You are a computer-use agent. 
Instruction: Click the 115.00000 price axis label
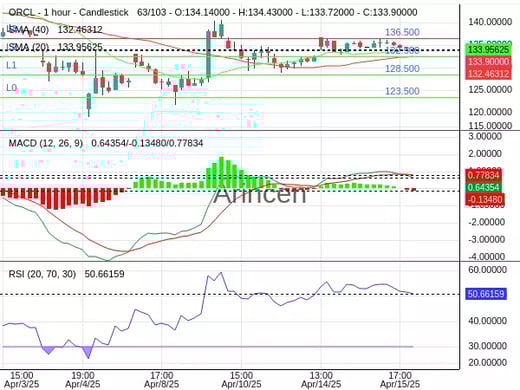tap(490, 126)
